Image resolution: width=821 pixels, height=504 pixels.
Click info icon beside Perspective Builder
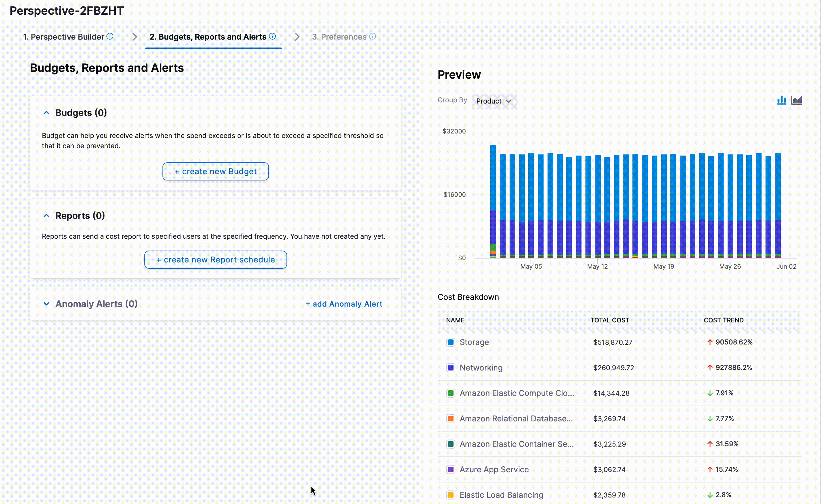[x=110, y=36]
